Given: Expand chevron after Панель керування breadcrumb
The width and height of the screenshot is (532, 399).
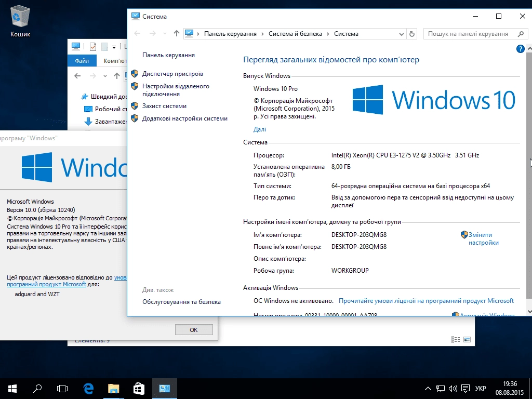Looking at the screenshot, I should coord(263,34).
